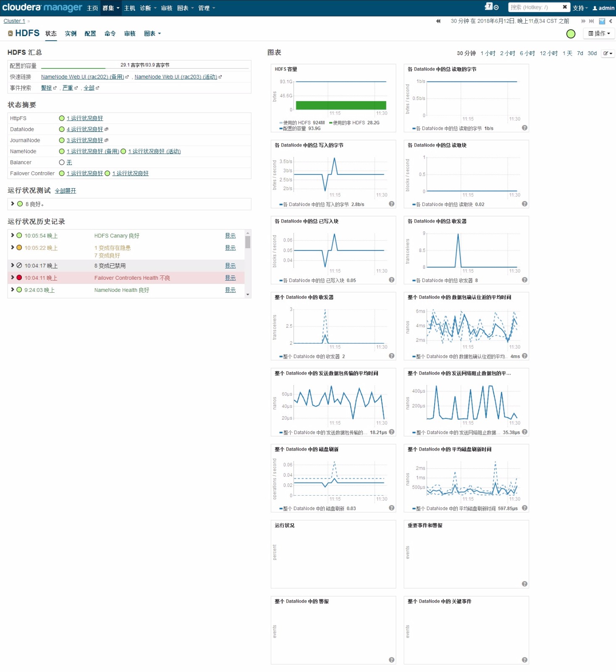
Task: Click 全部展开 expand all link
Action: click(x=66, y=191)
